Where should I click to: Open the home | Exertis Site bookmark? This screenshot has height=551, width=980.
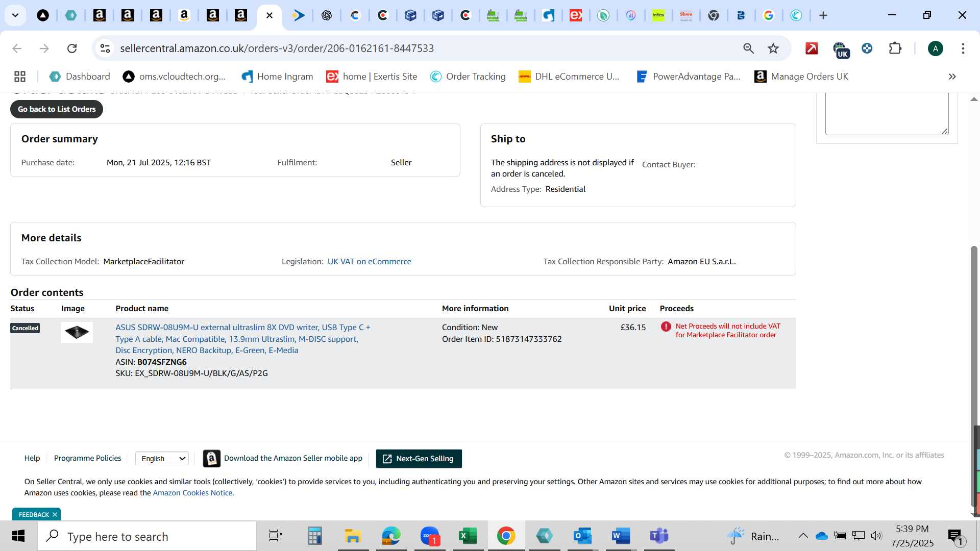click(x=372, y=77)
